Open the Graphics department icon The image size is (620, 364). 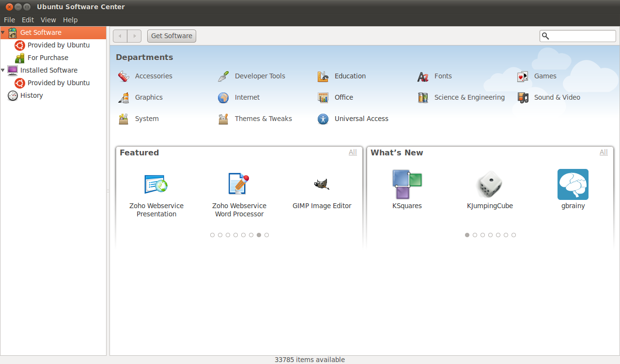click(x=124, y=97)
